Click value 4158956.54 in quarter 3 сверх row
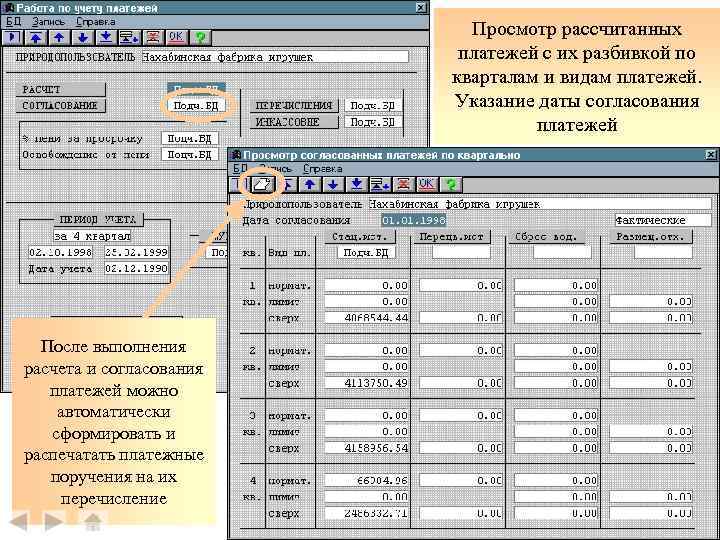The image size is (720, 540). point(366,448)
